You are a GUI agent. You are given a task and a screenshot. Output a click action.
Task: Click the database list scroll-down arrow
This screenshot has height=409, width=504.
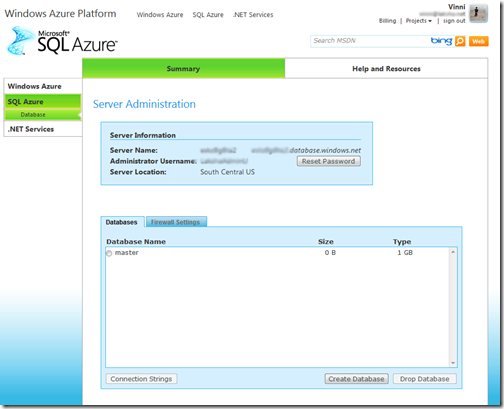point(453,363)
